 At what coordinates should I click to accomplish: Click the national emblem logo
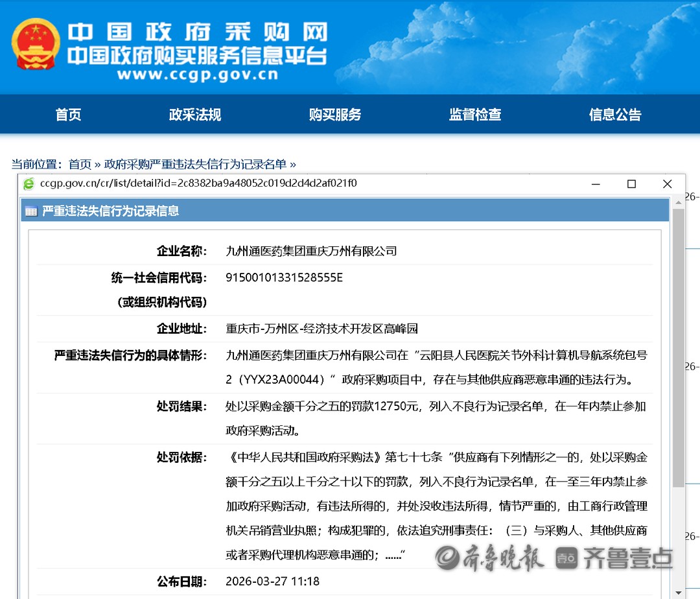point(36,44)
